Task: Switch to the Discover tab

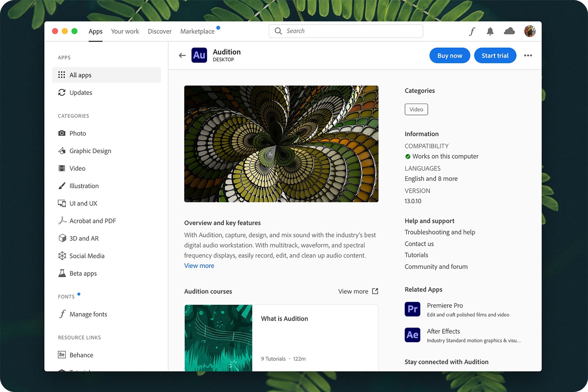Action: 159,31
